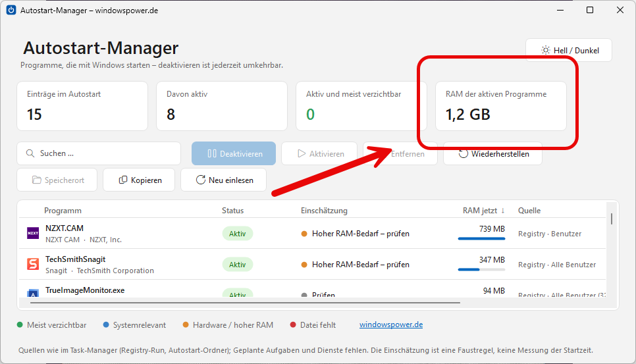
Task: Click the refresh icon on Neu einlesen
Action: [200, 180]
